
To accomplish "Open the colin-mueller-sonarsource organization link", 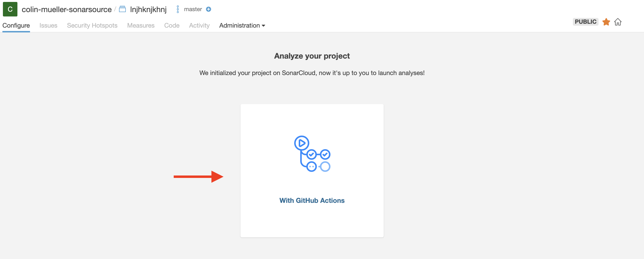I will [67, 9].
